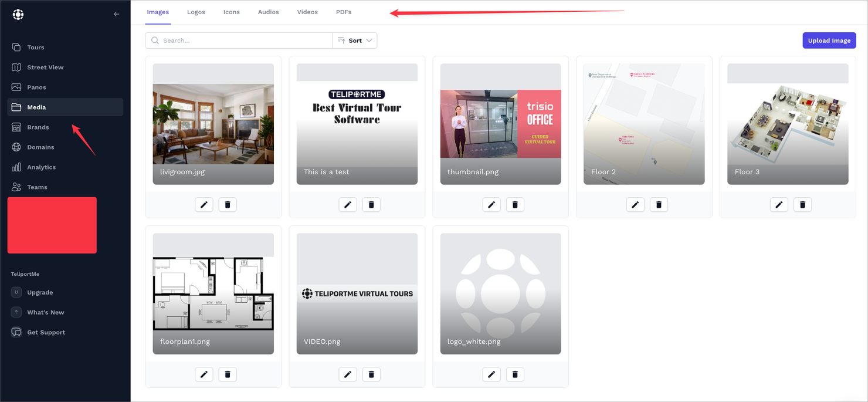Delete the Floor 2 image via trash icon
This screenshot has height=402, width=868.
tap(659, 205)
